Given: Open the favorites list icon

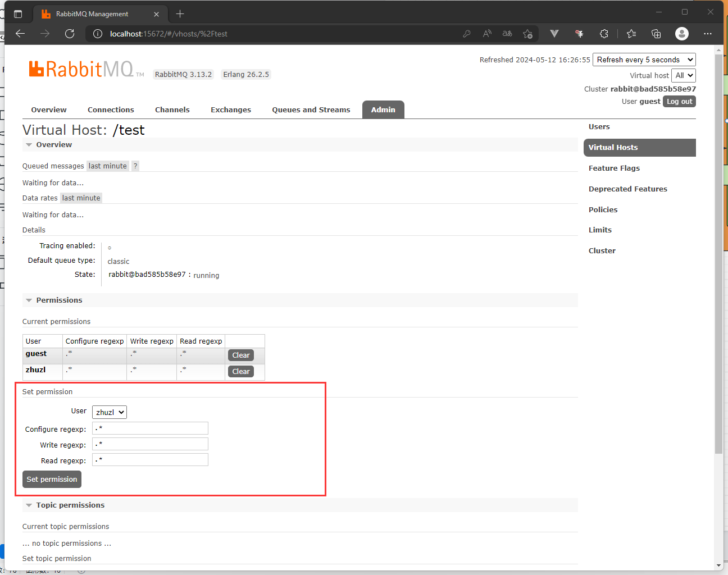Looking at the screenshot, I should coord(631,34).
